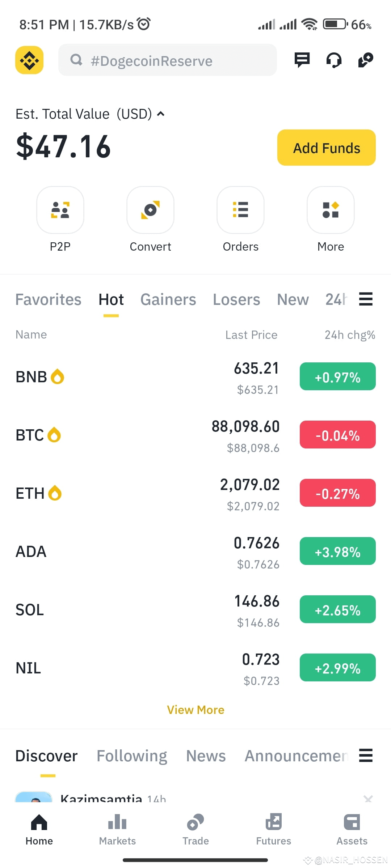
Task: Tap the rocket icon at the top right
Action: tap(366, 60)
